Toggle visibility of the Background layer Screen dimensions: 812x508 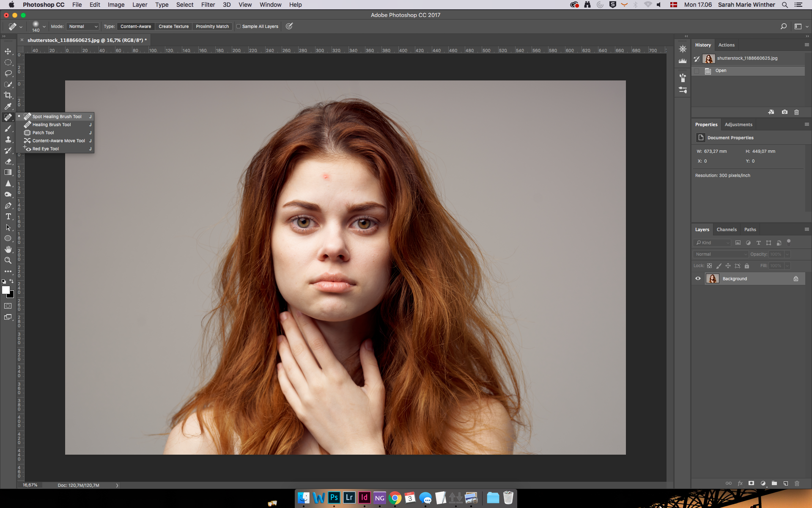point(698,279)
